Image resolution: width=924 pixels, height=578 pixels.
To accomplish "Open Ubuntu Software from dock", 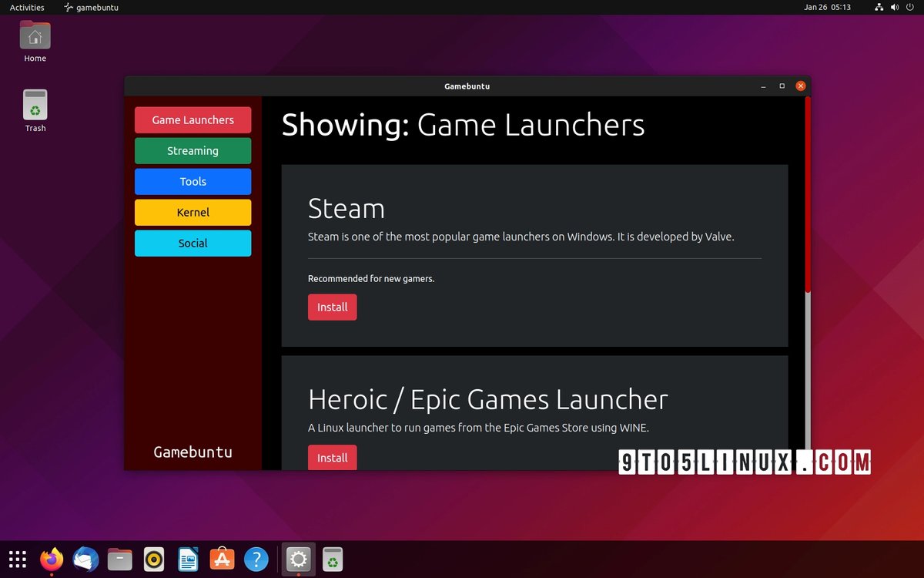I will (x=222, y=560).
